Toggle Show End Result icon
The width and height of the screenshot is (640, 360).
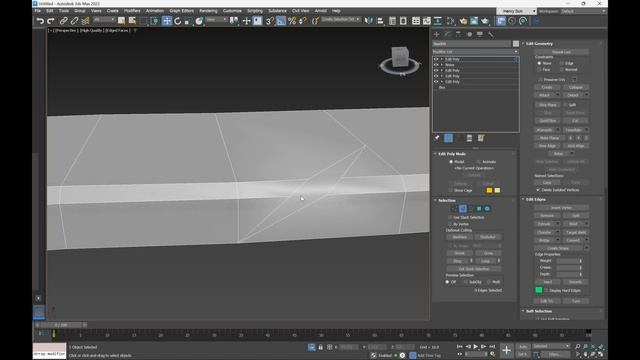(x=448, y=138)
